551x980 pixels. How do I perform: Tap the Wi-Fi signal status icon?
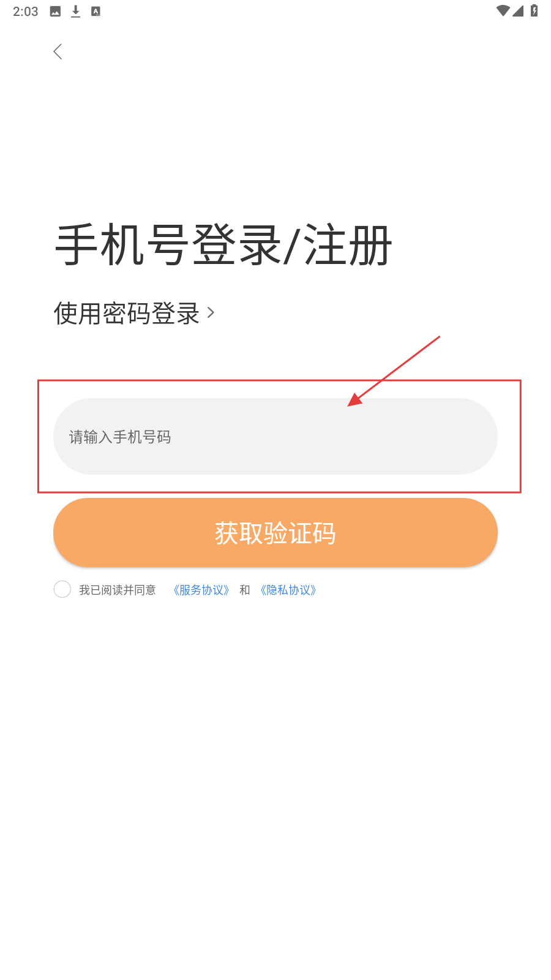[503, 10]
